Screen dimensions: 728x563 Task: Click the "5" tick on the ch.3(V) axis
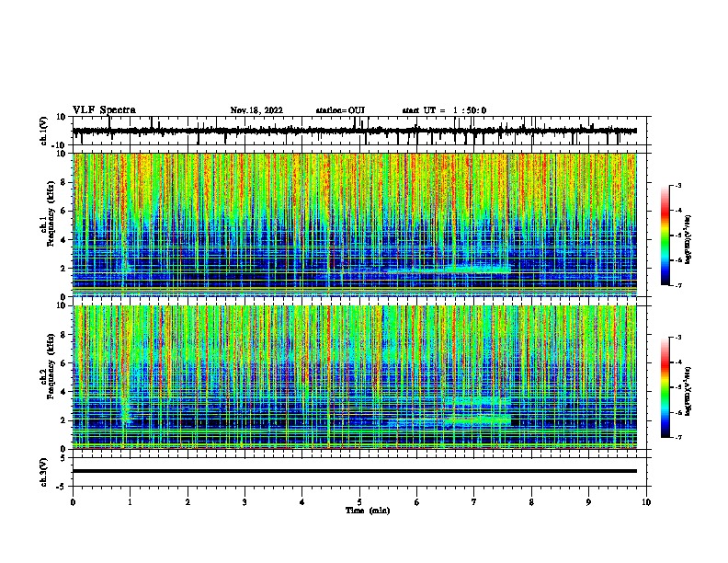pos(63,458)
